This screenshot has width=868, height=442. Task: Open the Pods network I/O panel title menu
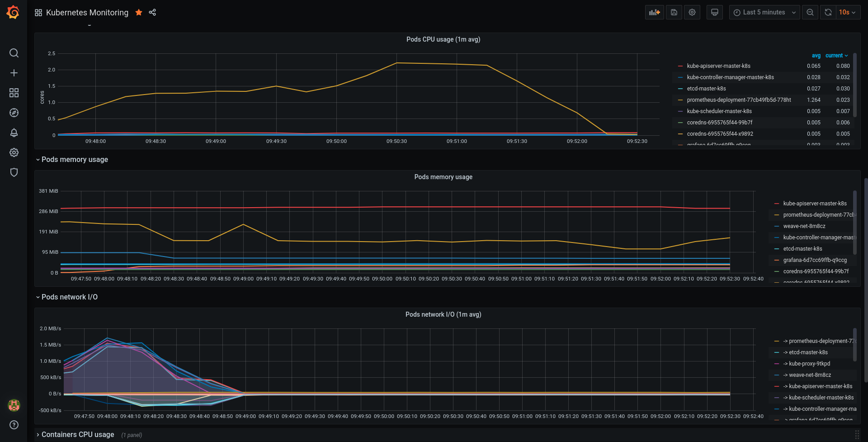coord(443,314)
